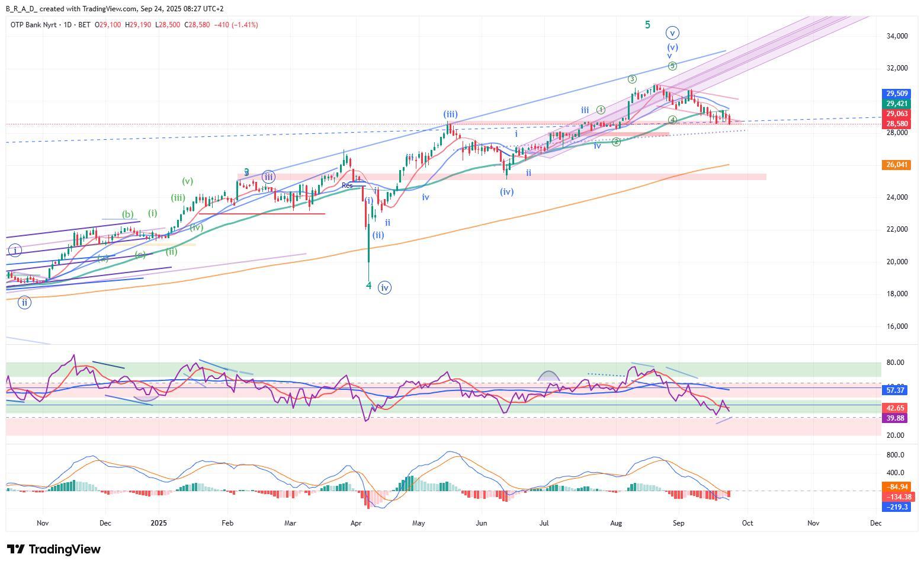Screen dimensions: 924x567
Task: Select the green circled 2 wave marker
Action: (616, 142)
